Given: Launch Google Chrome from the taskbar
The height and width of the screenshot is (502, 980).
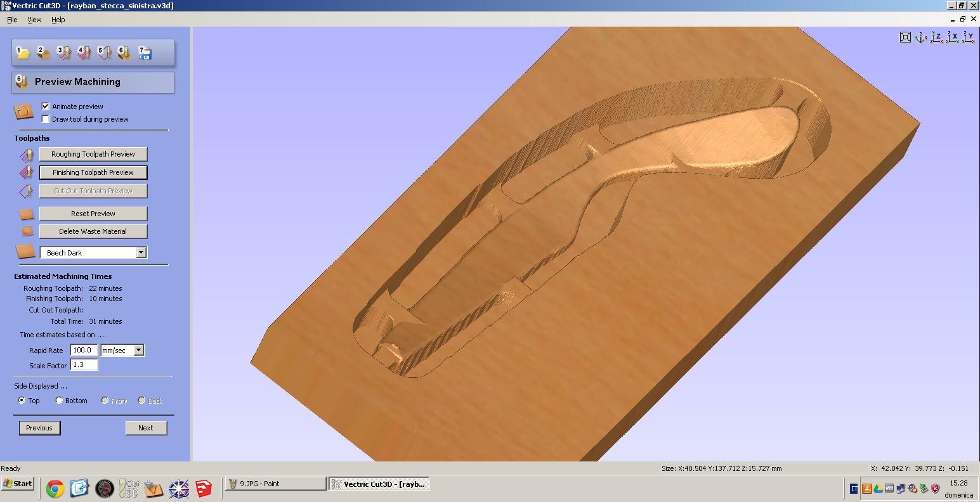Looking at the screenshot, I should [x=55, y=489].
